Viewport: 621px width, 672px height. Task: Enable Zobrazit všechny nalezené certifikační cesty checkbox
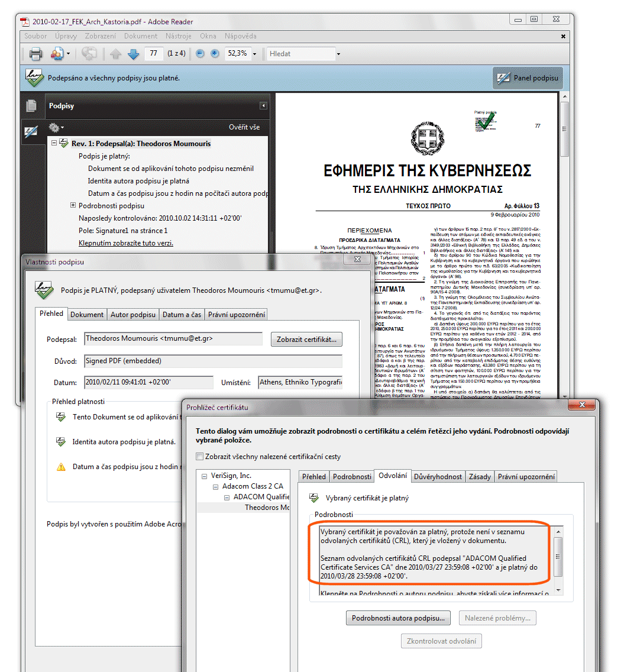pyautogui.click(x=200, y=457)
